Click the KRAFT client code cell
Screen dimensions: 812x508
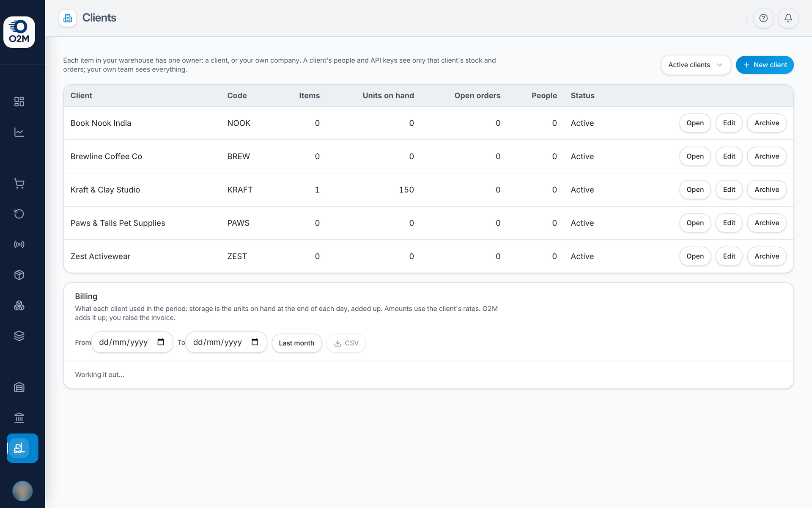click(240, 190)
